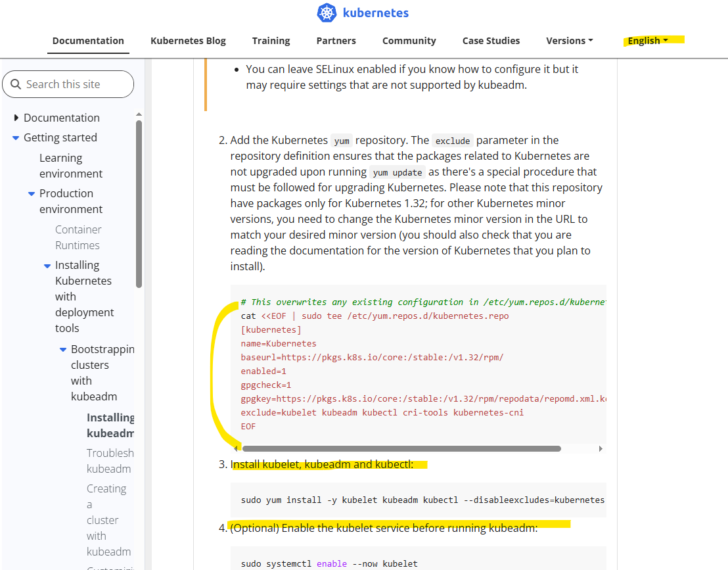Click the code block scroll-right arrow
This screenshot has width=728, height=570.
pyautogui.click(x=601, y=449)
